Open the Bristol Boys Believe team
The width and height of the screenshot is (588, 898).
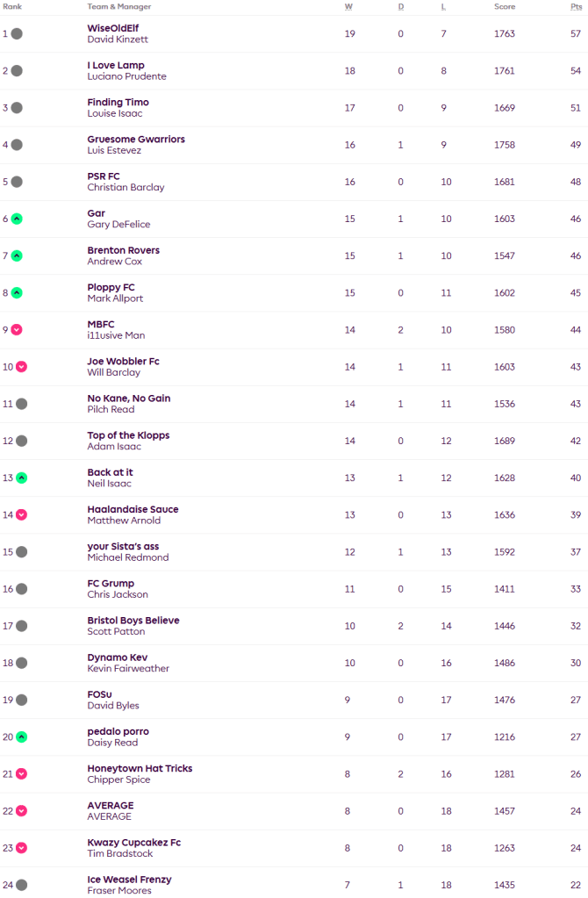(x=133, y=621)
